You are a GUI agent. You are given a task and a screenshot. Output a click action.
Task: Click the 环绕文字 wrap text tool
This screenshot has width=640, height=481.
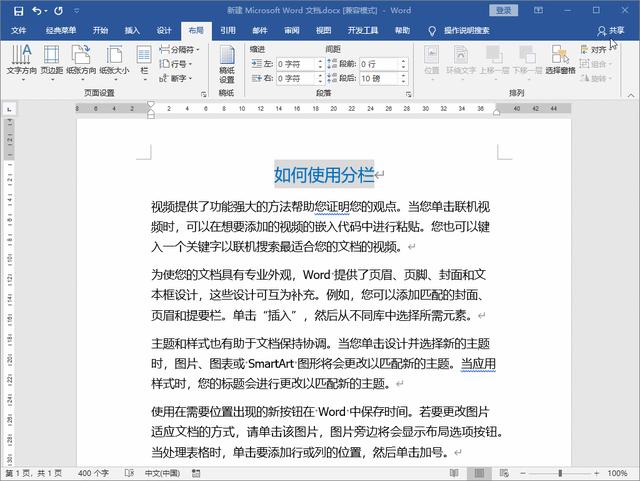(x=461, y=62)
